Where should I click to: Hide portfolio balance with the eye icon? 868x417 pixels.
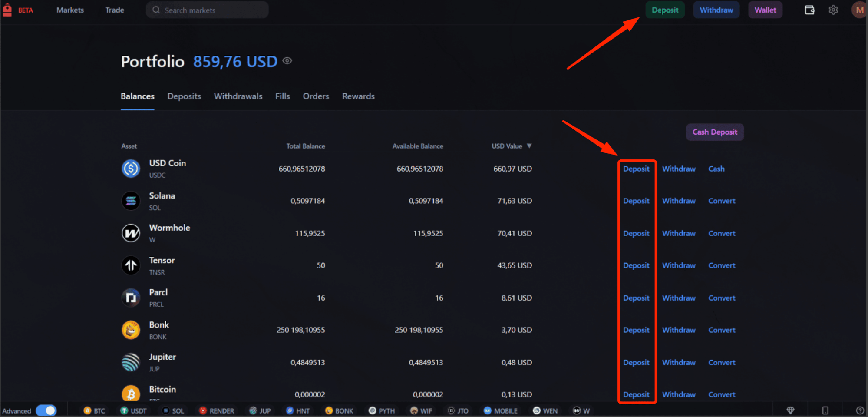pos(287,61)
